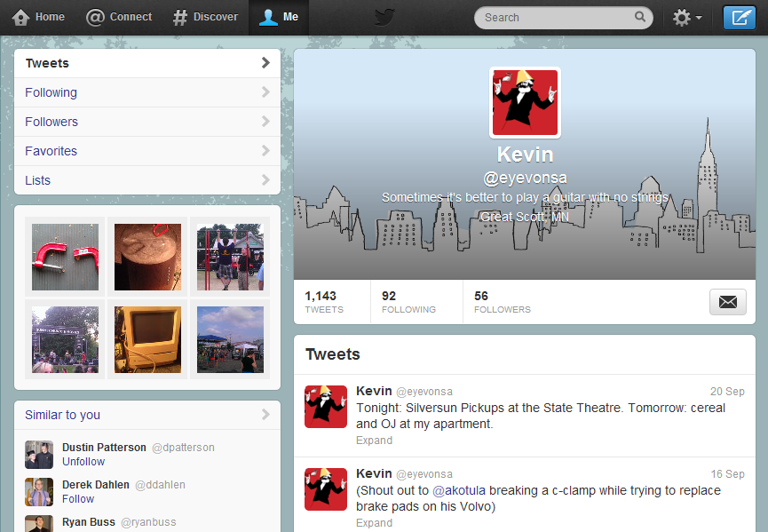Click the search input field
Viewport: 768px width, 532px height.
click(x=550, y=17)
